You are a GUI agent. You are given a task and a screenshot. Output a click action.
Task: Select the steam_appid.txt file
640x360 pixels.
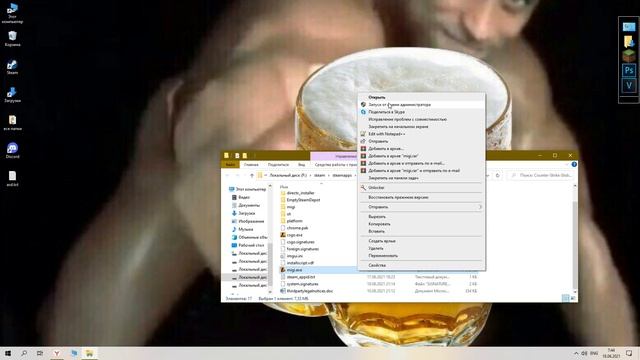pyautogui.click(x=298, y=277)
